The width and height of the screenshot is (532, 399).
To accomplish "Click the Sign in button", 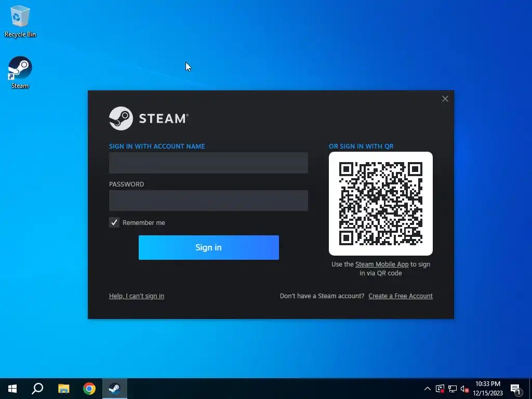I will point(209,247).
